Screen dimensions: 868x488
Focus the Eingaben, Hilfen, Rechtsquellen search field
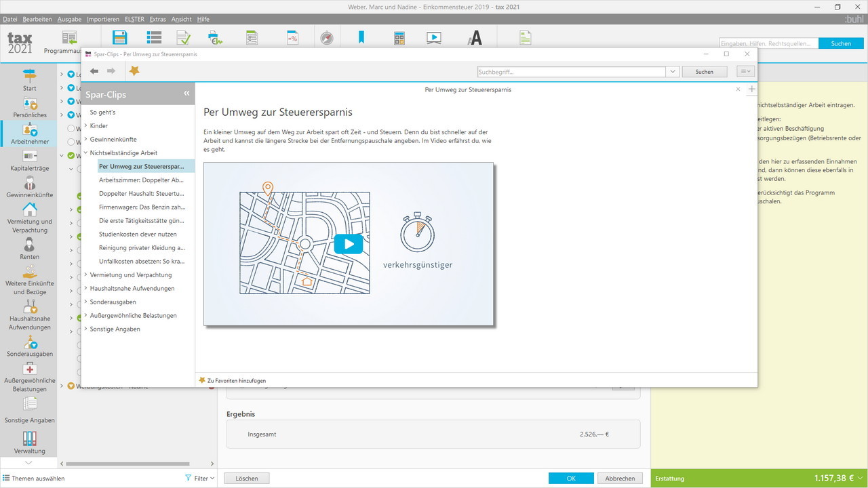[769, 43]
